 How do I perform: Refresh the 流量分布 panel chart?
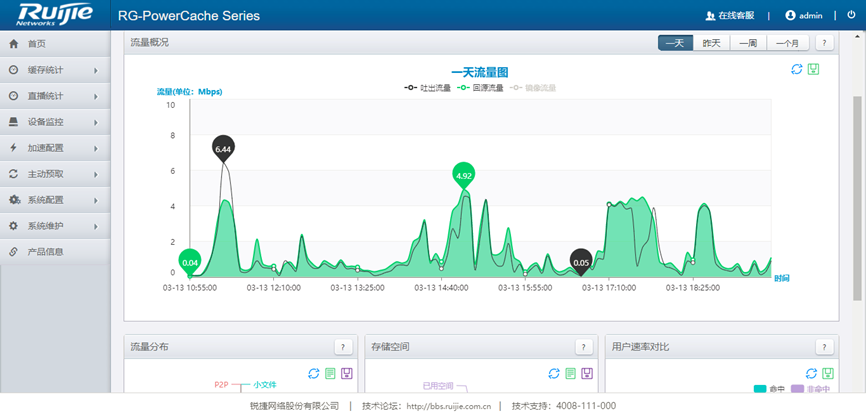pyautogui.click(x=314, y=373)
